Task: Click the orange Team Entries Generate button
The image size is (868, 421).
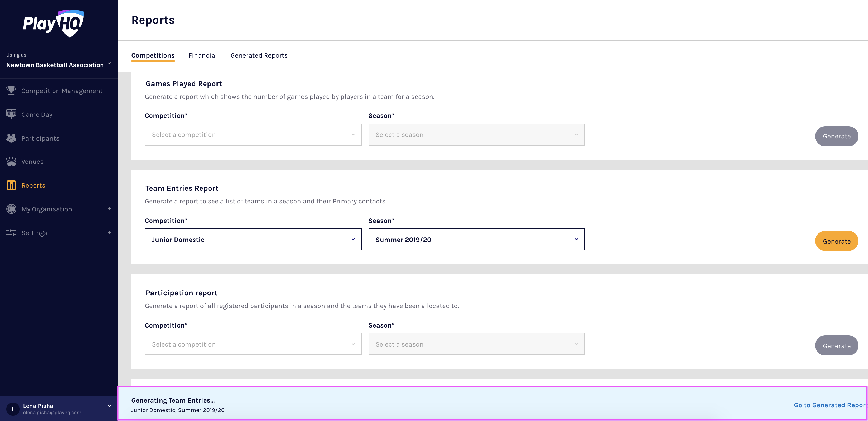Action: pyautogui.click(x=836, y=241)
